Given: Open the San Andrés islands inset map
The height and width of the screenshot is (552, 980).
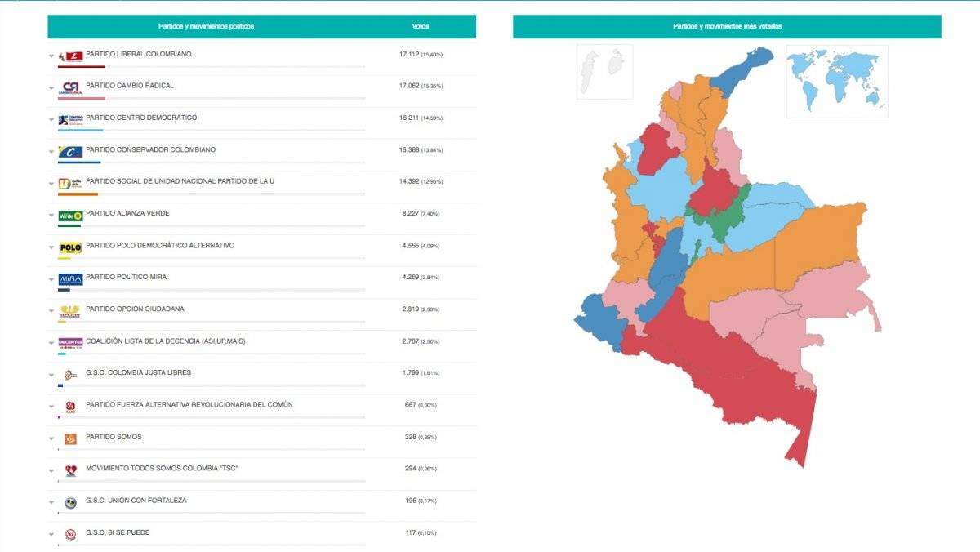Looking at the screenshot, I should [604, 72].
